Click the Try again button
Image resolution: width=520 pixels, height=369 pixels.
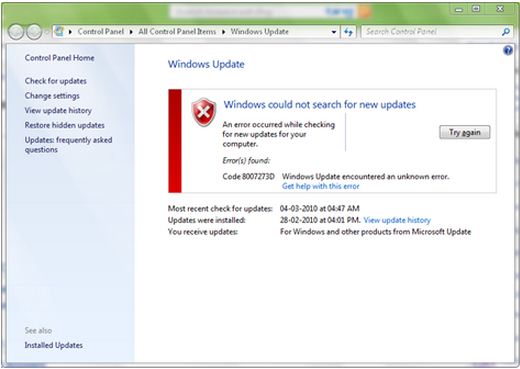coord(465,132)
